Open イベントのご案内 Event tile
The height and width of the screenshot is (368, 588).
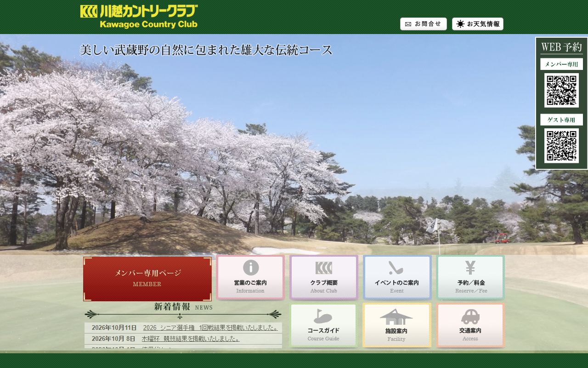coord(397,277)
